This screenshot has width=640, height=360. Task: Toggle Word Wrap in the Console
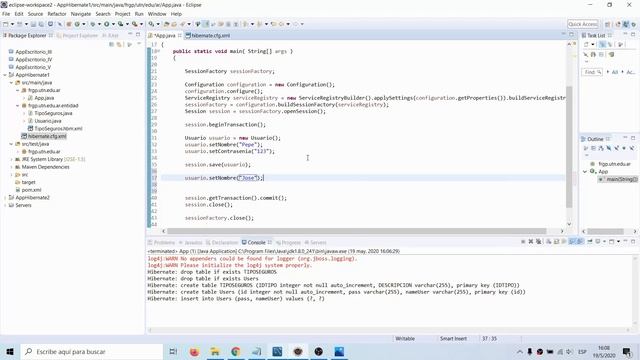tap(564, 242)
